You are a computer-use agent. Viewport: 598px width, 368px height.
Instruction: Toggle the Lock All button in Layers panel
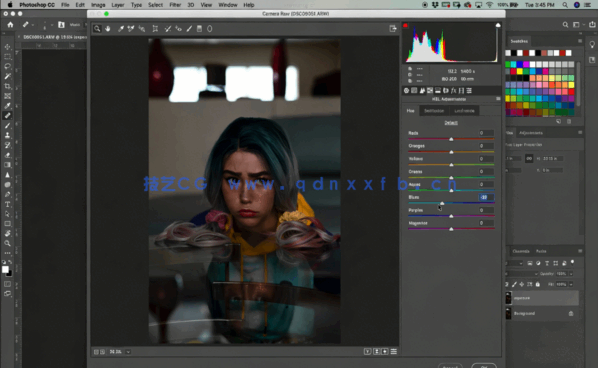(x=538, y=284)
